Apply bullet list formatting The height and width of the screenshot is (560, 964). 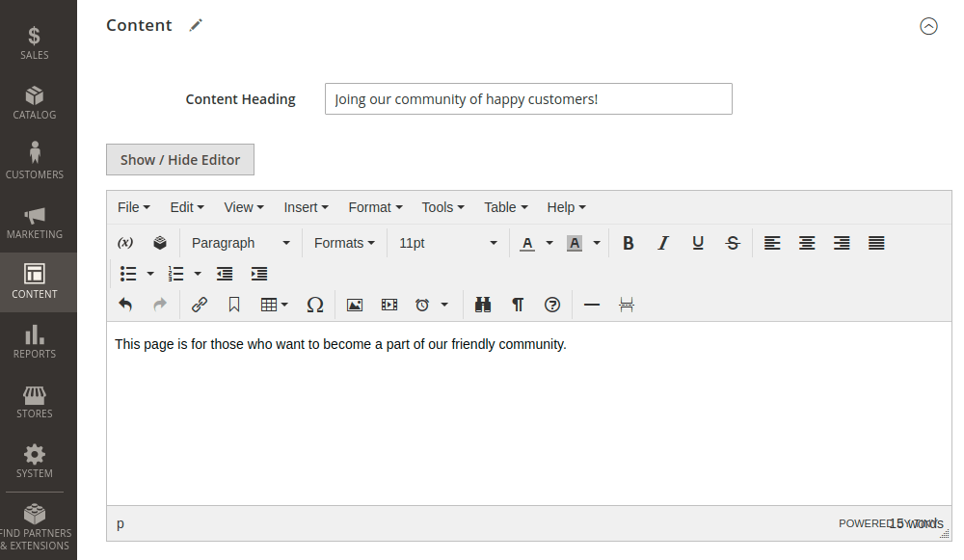[128, 274]
